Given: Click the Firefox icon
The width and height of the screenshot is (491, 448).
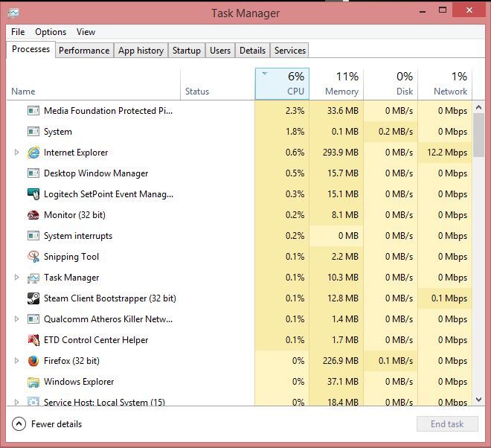Looking at the screenshot, I should click(x=33, y=361).
